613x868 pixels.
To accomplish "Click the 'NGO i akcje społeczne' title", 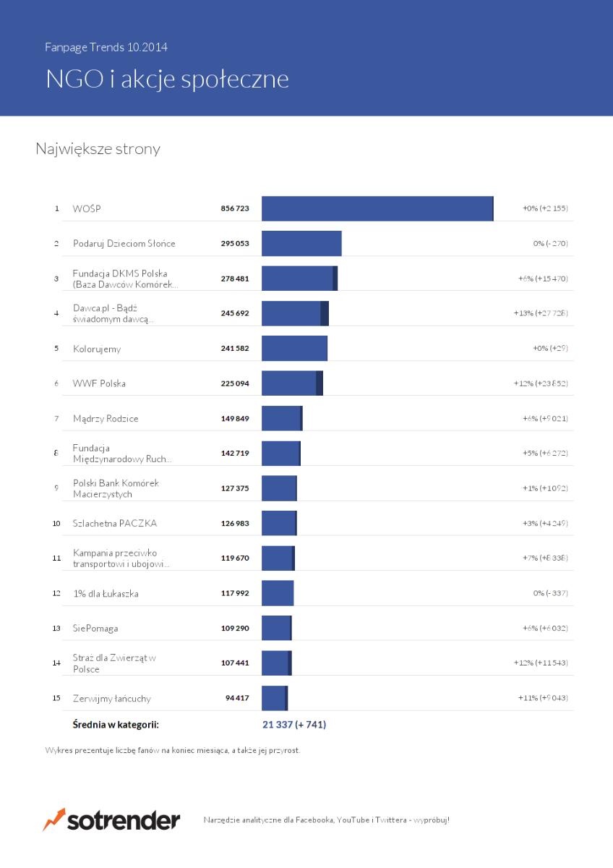I will 167,79.
